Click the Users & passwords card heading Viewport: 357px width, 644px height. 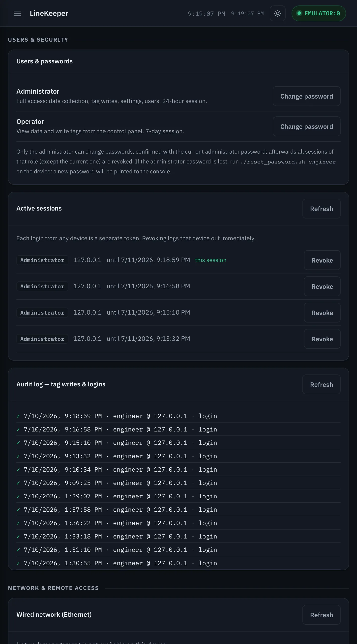45,61
